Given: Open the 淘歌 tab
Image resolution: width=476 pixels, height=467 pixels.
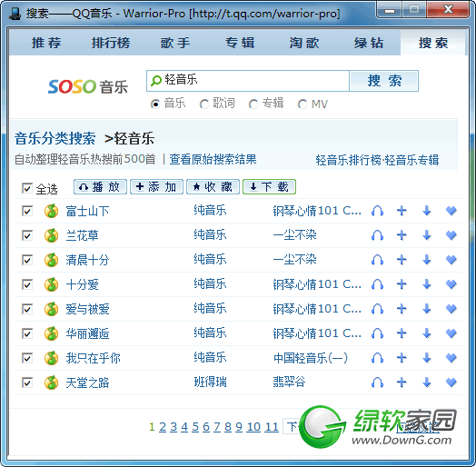Looking at the screenshot, I should point(304,43).
